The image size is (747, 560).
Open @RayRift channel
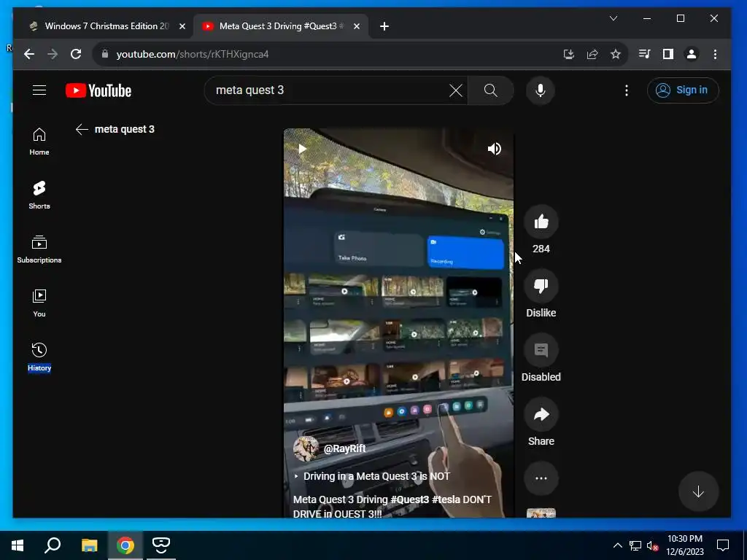(x=344, y=448)
